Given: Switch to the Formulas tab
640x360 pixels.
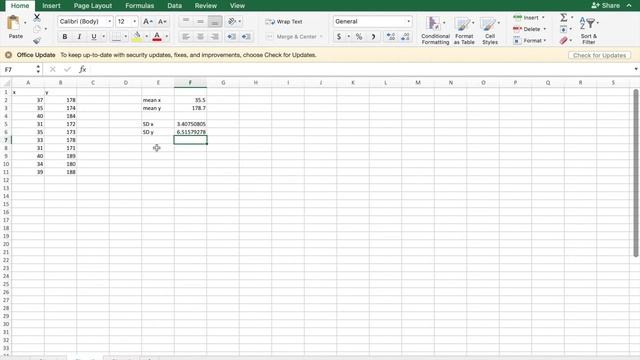Looking at the screenshot, I should point(140,6).
